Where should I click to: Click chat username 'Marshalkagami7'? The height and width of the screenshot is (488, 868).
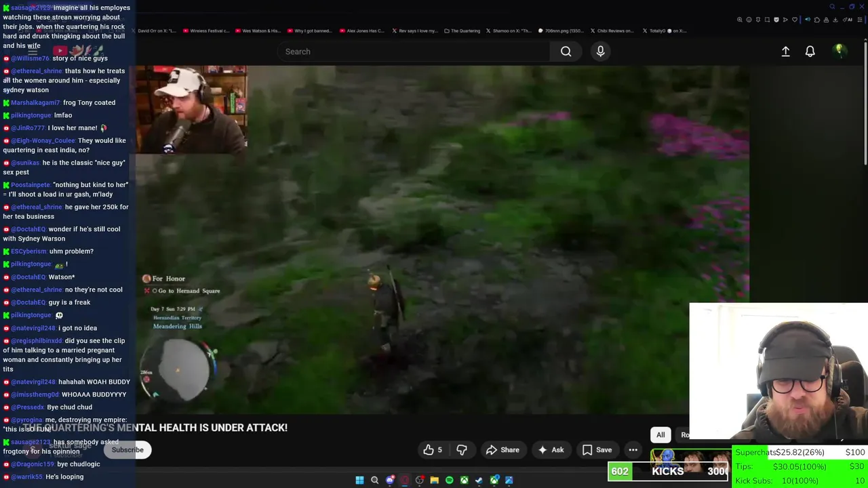(x=35, y=103)
